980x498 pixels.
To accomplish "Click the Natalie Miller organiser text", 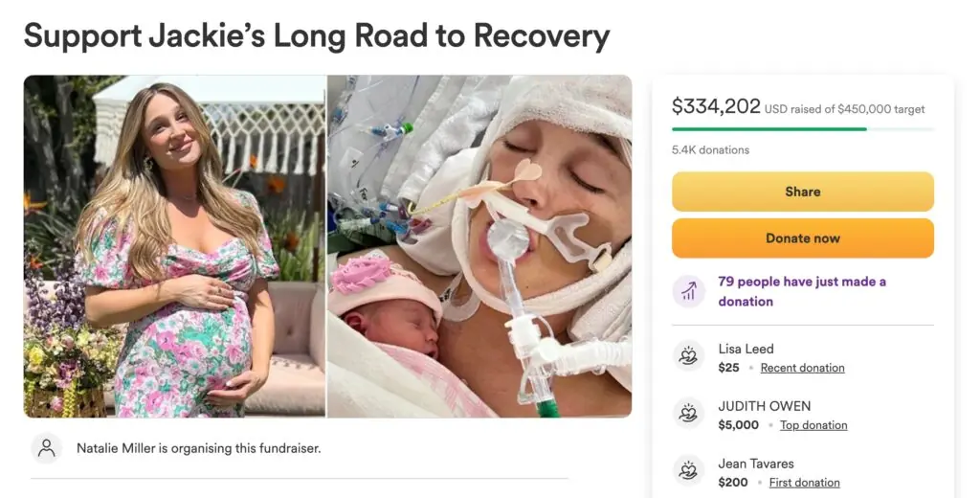I will pyautogui.click(x=198, y=448).
